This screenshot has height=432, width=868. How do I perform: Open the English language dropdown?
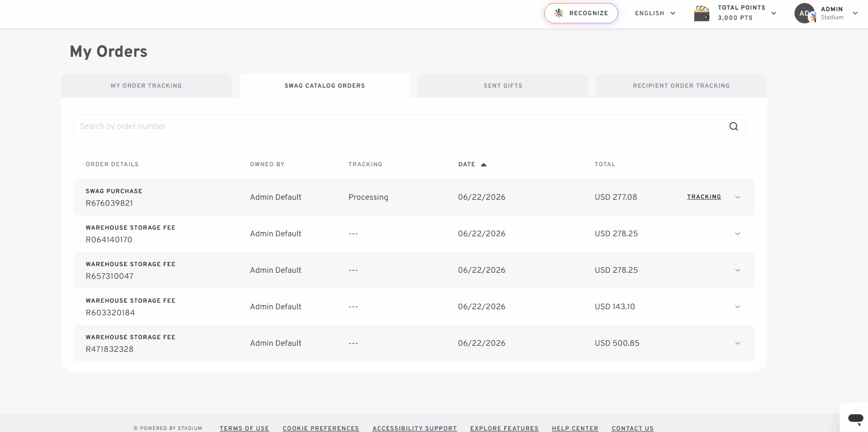coord(655,13)
